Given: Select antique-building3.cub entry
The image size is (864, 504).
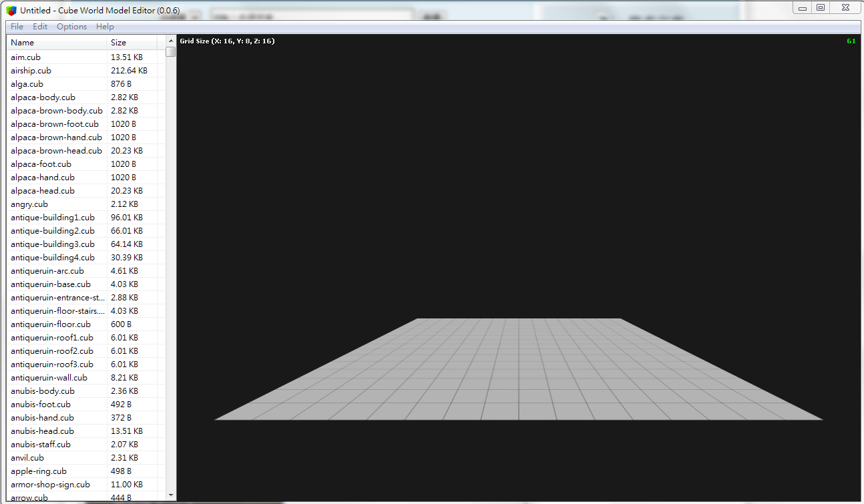Looking at the screenshot, I should (x=53, y=244).
